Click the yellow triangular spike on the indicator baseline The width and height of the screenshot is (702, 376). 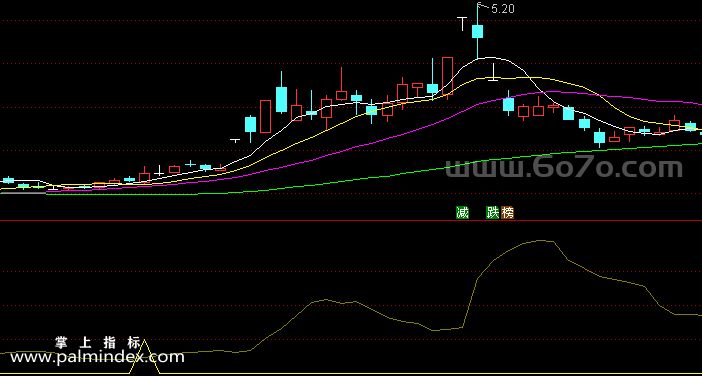[145, 356]
